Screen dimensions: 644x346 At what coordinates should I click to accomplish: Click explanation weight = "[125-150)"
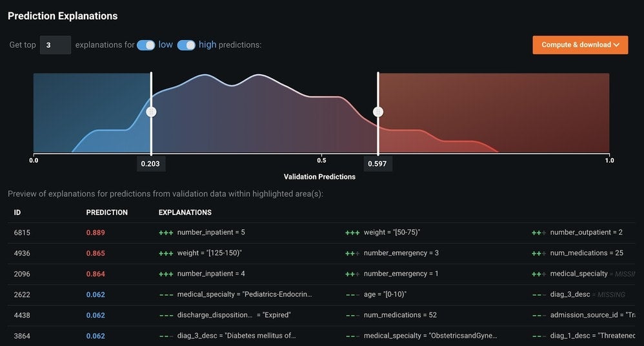coord(210,252)
